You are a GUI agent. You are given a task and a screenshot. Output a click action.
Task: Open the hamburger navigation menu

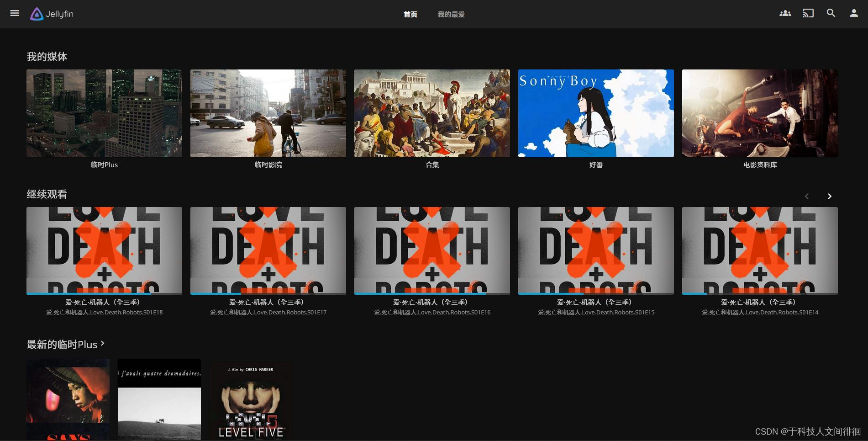pos(15,13)
